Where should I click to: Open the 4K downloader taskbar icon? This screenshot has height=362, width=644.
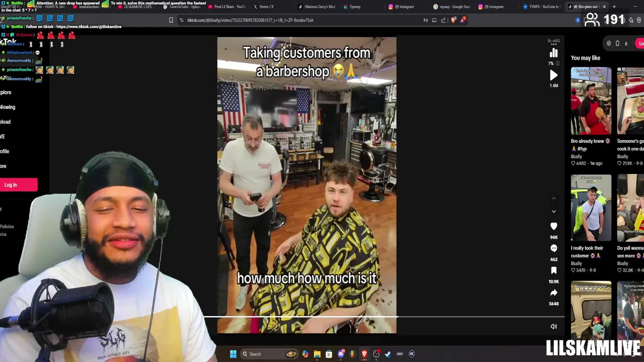coord(412,354)
